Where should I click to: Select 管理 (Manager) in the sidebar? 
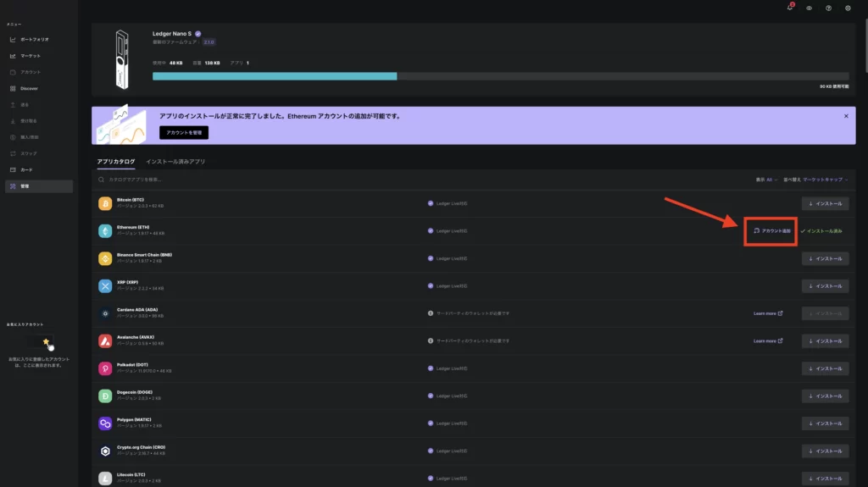point(39,186)
